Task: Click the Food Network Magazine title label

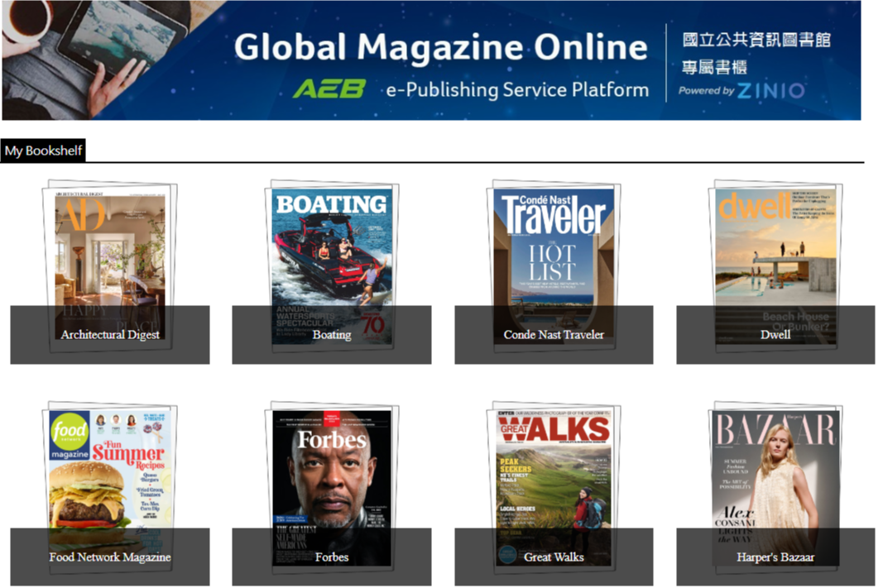Action: click(x=110, y=557)
